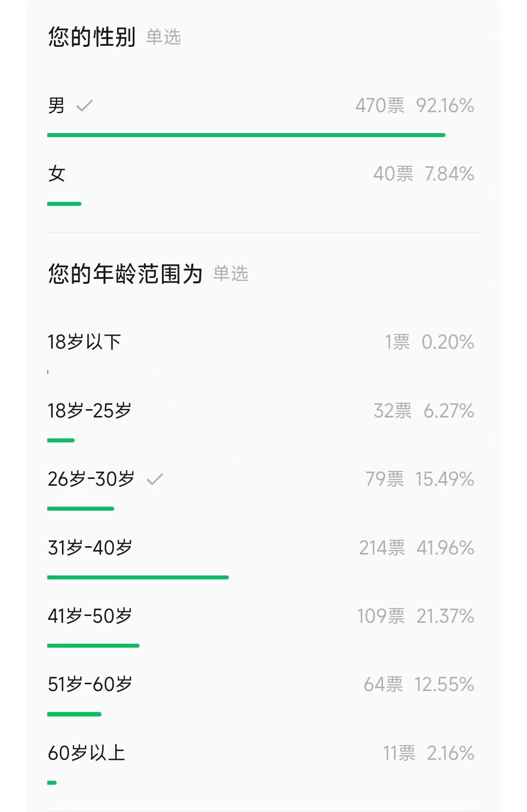Click the green progress bar for 男

pyautogui.click(x=246, y=135)
